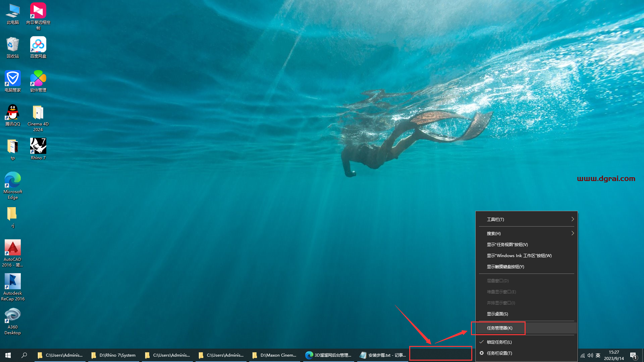Open taskbar search magnifier
The height and width of the screenshot is (362, 644).
point(24,355)
